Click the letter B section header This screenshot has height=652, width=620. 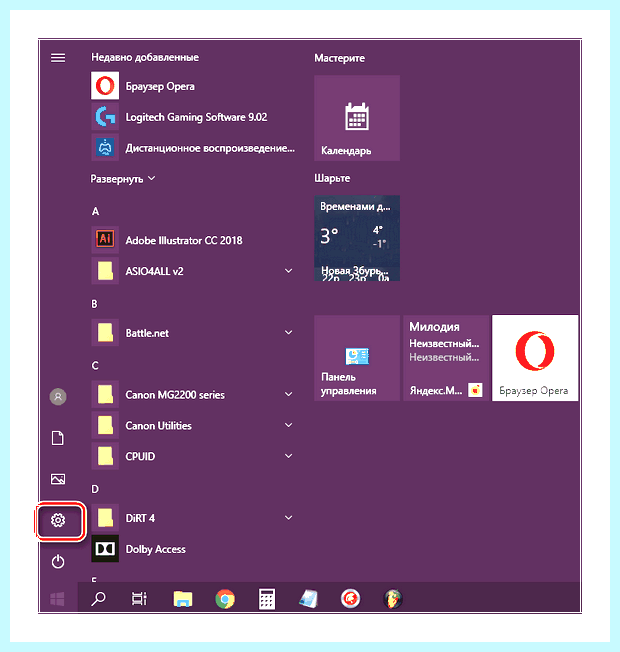(94, 304)
